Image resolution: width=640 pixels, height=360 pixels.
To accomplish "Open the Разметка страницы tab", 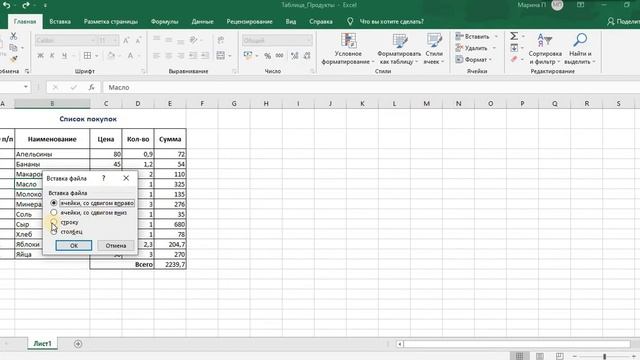I will pos(111,22).
